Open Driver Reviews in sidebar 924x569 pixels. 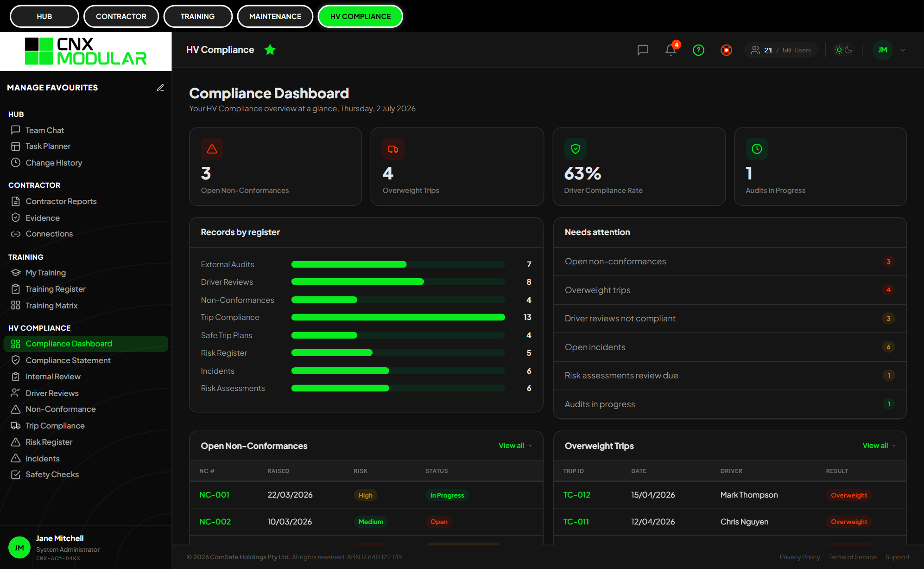[x=86, y=393]
